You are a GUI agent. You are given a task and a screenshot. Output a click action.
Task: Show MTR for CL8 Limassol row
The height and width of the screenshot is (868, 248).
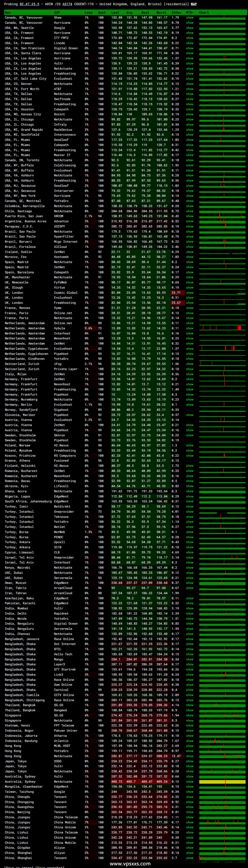(x=190, y=552)
